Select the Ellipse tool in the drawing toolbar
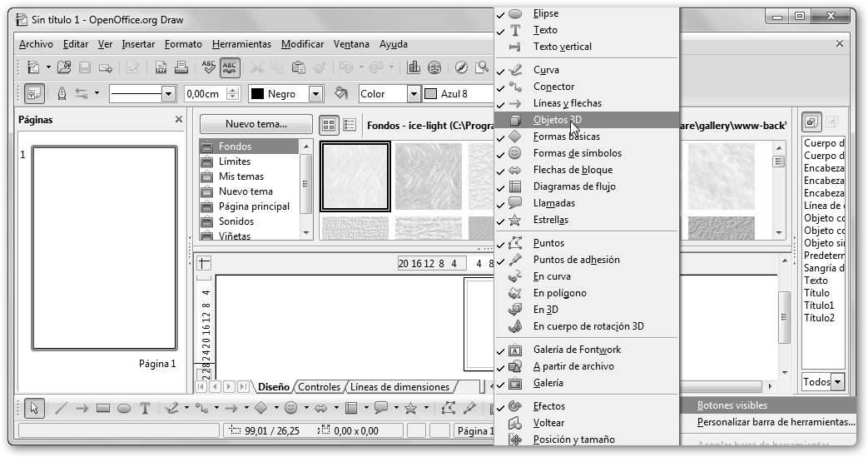Image resolution: width=868 pixels, height=457 pixels. [124, 408]
